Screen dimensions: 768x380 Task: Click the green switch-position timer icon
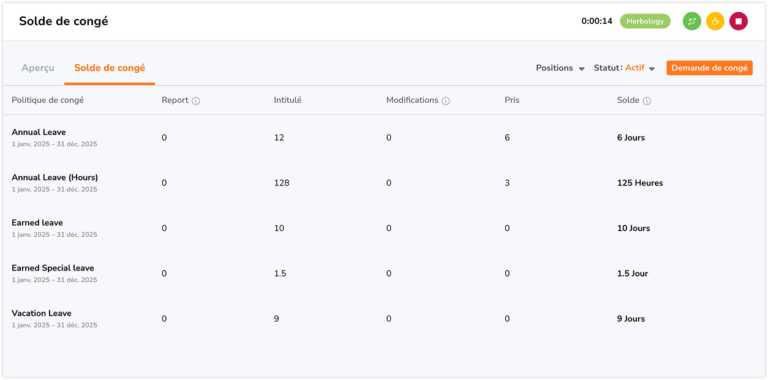[x=692, y=22]
